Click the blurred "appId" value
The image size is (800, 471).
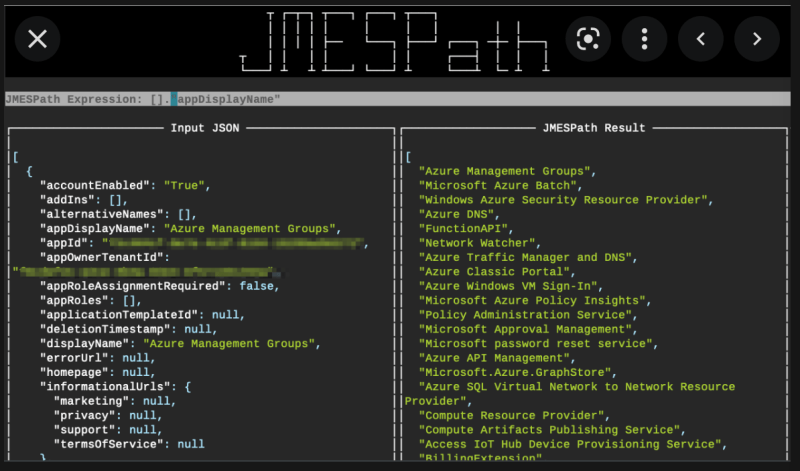pos(235,243)
